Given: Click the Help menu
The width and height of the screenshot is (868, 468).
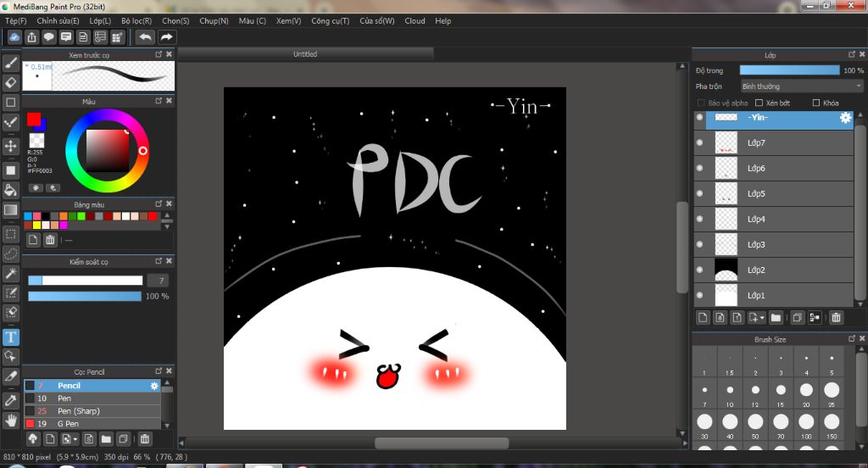Looking at the screenshot, I should pyautogui.click(x=442, y=21).
